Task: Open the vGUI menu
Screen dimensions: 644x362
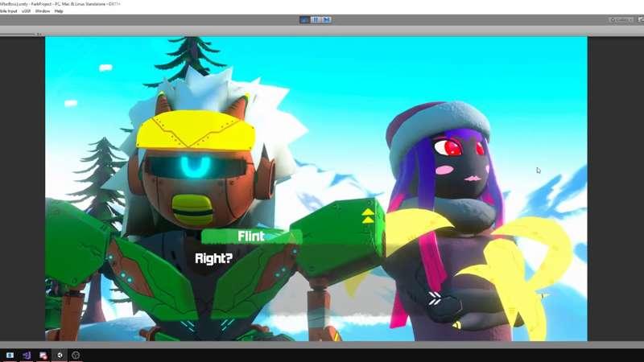Action: (x=26, y=11)
